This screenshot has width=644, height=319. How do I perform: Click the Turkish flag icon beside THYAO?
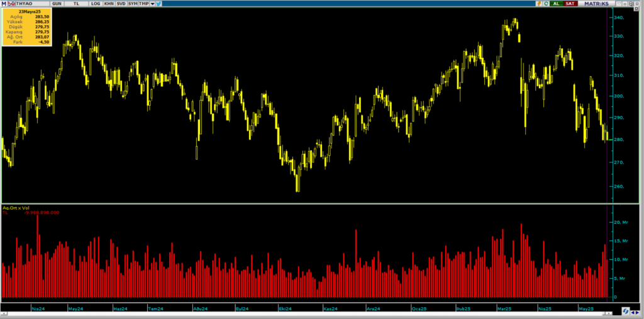pyautogui.click(x=13, y=4)
